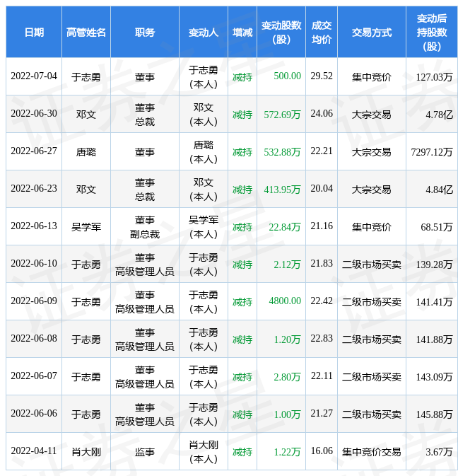Click the 董事 副总裁 position cell

click(145, 227)
